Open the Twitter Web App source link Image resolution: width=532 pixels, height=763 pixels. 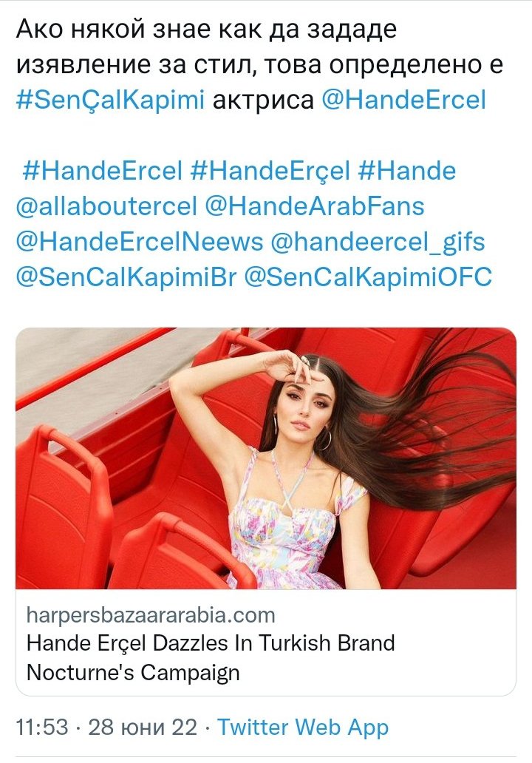303,728
